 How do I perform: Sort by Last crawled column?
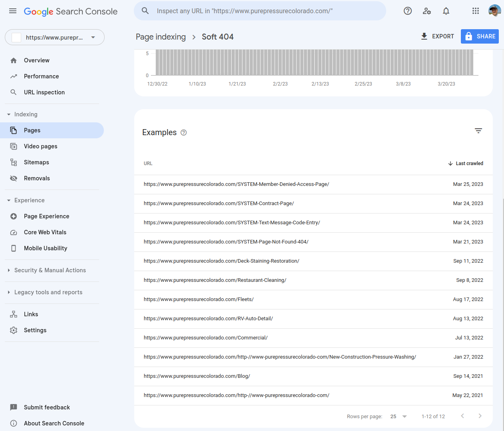[x=466, y=164]
